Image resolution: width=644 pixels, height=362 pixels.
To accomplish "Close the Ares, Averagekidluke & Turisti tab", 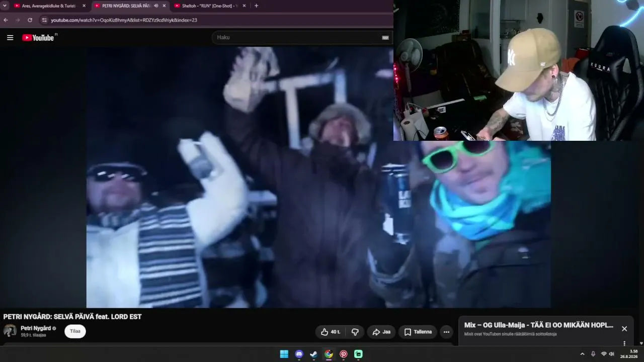I will point(84,6).
